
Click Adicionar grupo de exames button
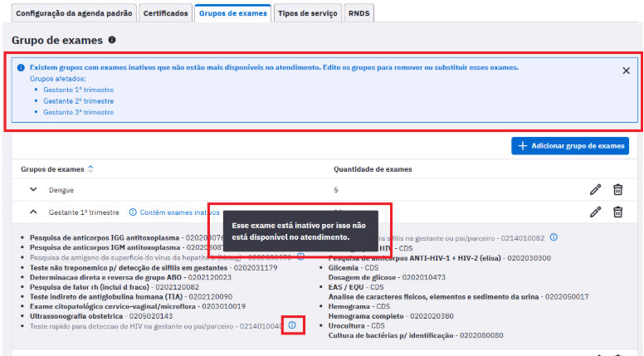(x=570, y=146)
